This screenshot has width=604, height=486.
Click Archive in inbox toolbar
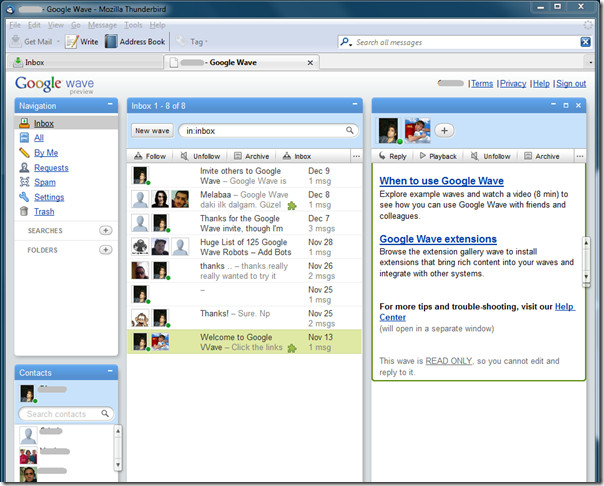click(x=252, y=156)
